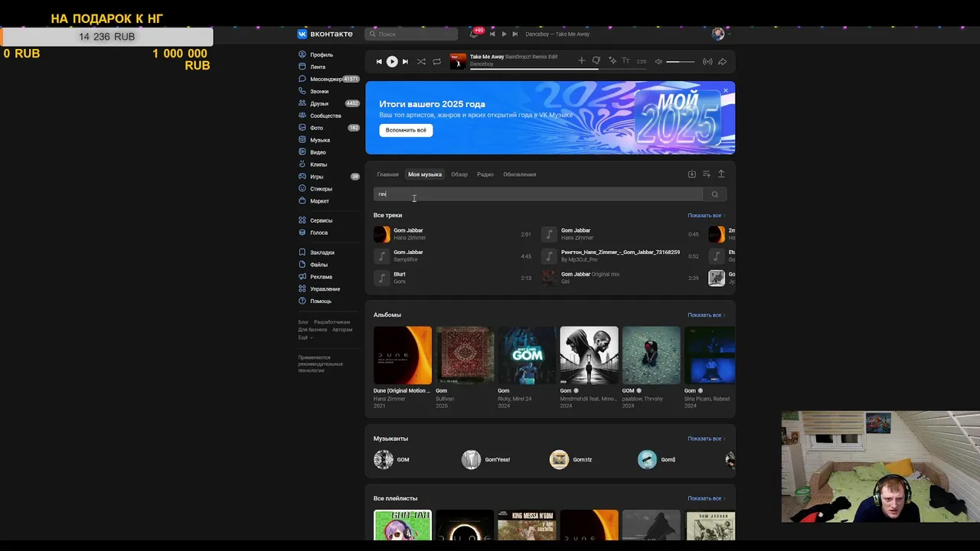
Task: Click the music search magnifier button
Action: click(715, 194)
